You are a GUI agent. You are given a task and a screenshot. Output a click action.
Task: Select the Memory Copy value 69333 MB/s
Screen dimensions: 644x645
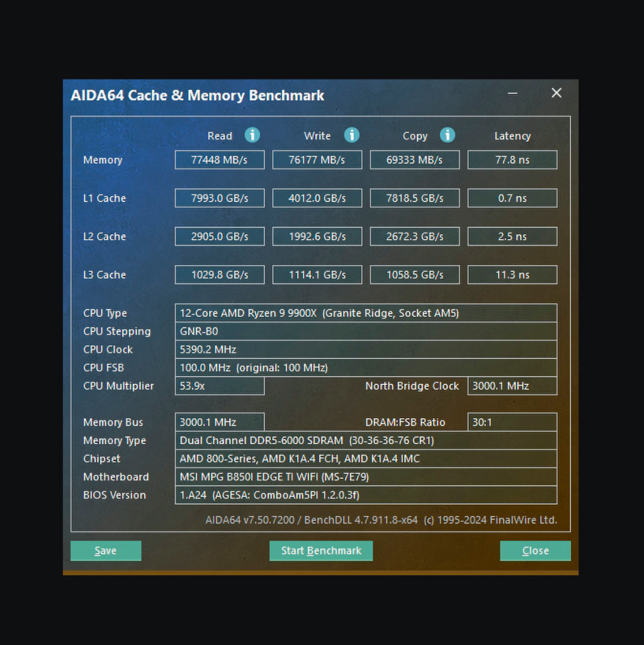[414, 159]
